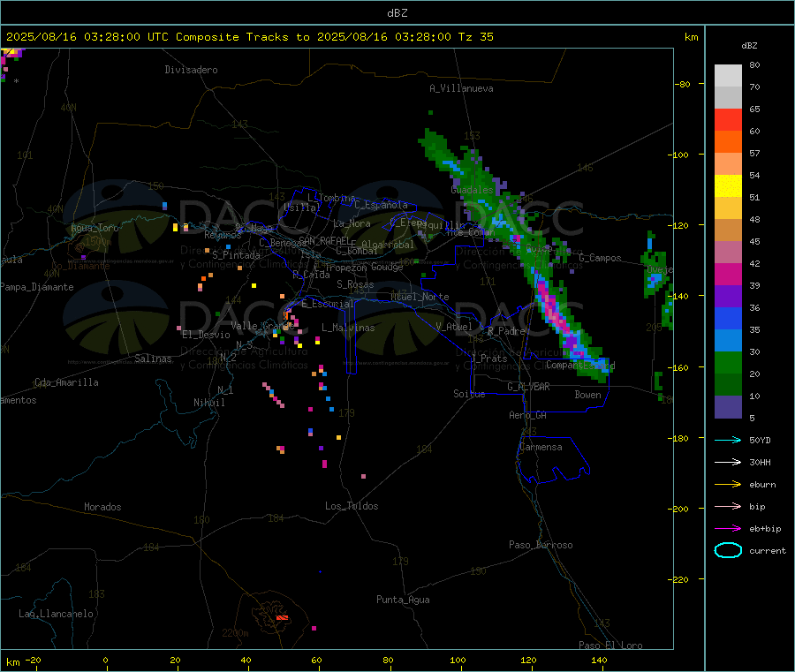Click the 140 km bottom axis label

click(599, 661)
